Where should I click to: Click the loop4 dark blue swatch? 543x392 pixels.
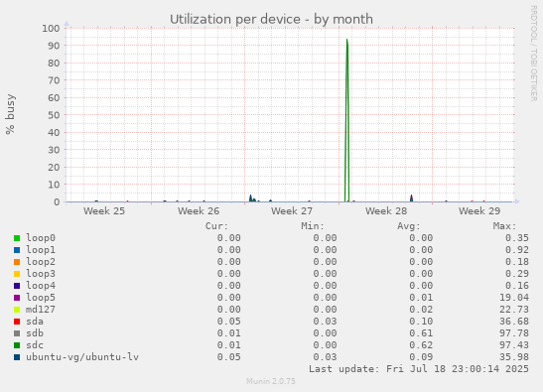pos(17,286)
